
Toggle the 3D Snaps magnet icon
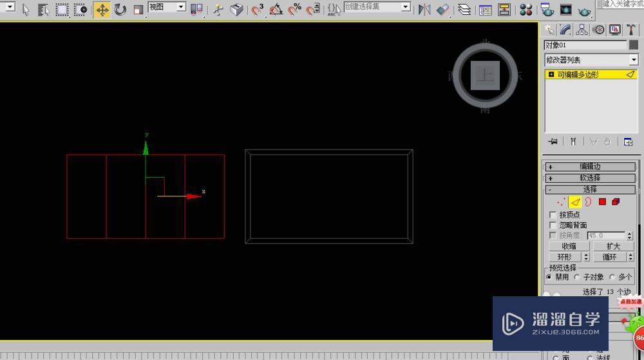click(x=258, y=10)
